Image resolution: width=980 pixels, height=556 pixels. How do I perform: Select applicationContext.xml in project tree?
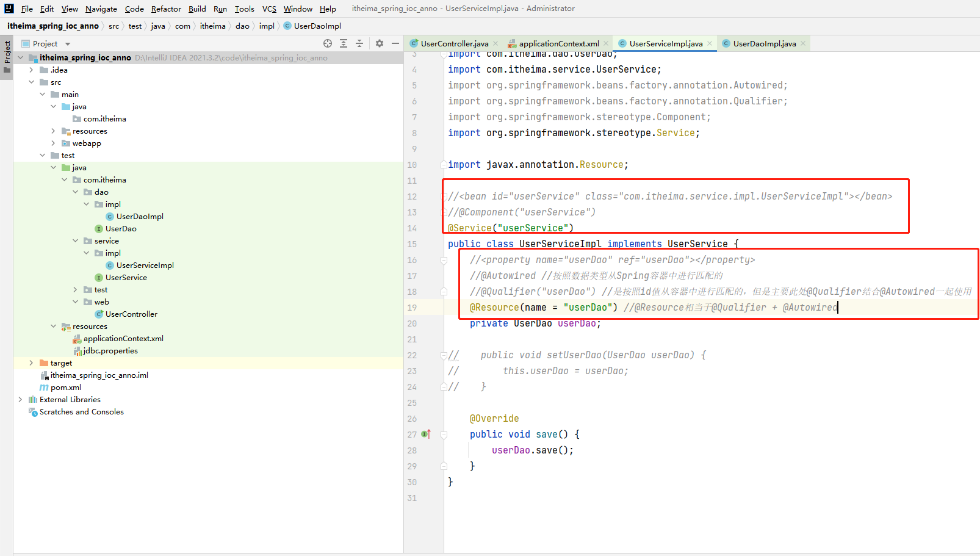point(123,338)
